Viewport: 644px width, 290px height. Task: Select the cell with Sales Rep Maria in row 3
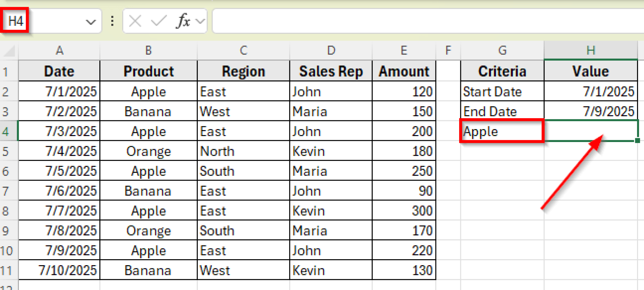[331, 111]
